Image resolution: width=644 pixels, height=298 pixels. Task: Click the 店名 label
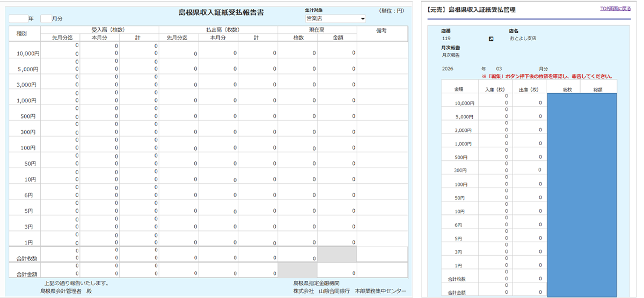tap(514, 31)
